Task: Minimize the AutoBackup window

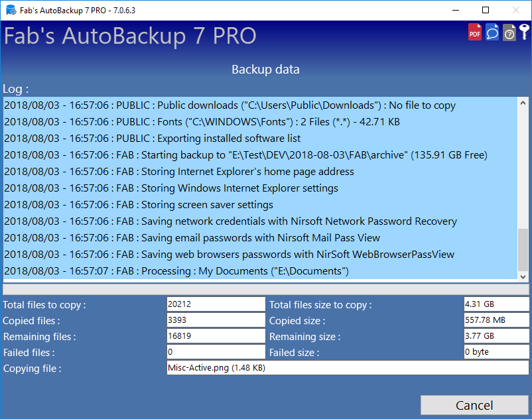Action: pos(456,10)
